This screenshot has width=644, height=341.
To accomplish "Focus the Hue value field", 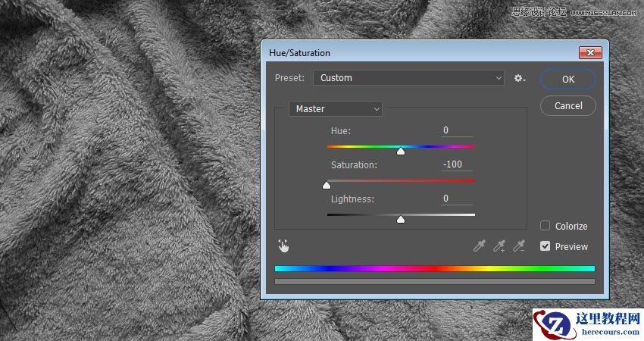I will (x=457, y=130).
